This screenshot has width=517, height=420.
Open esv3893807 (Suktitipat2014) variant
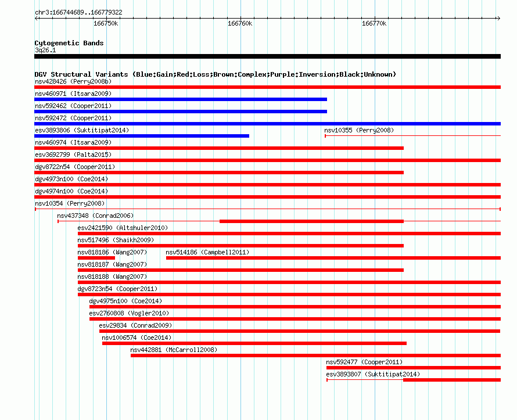pos(373,374)
